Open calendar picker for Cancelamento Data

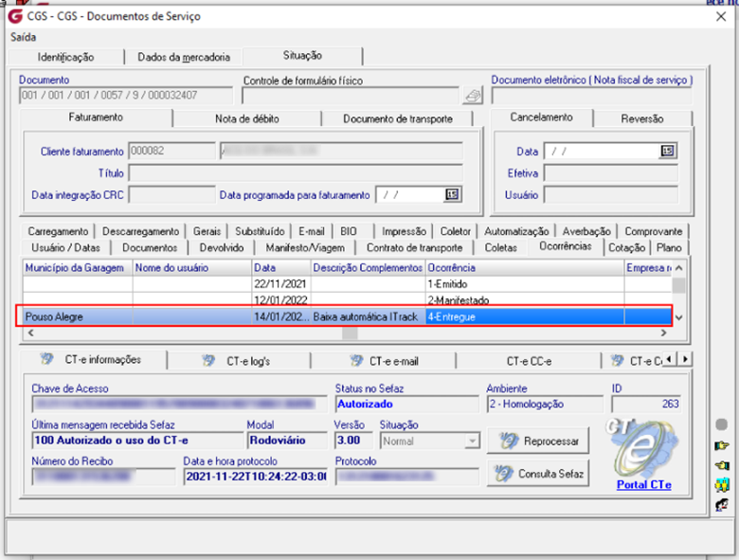pyautogui.click(x=667, y=151)
